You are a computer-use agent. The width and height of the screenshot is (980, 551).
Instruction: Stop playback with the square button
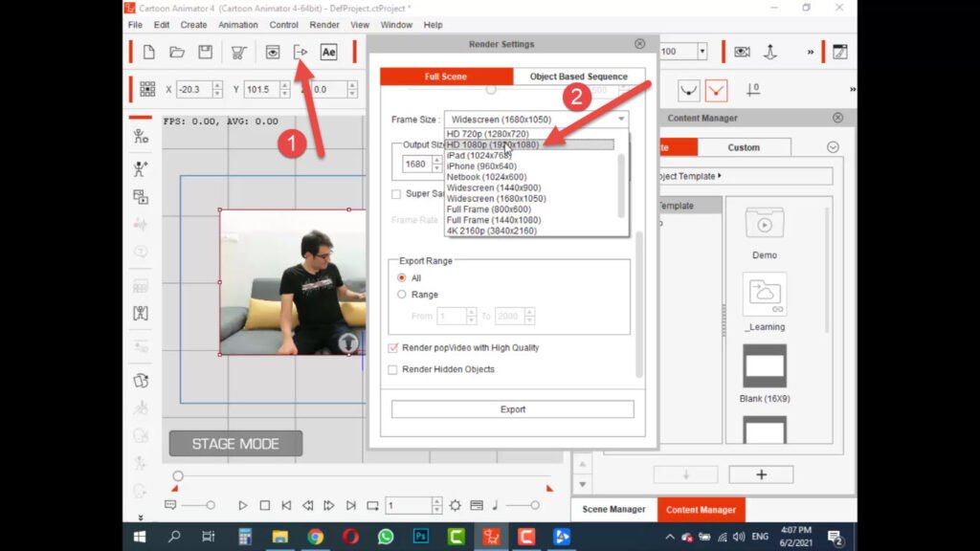coord(265,505)
